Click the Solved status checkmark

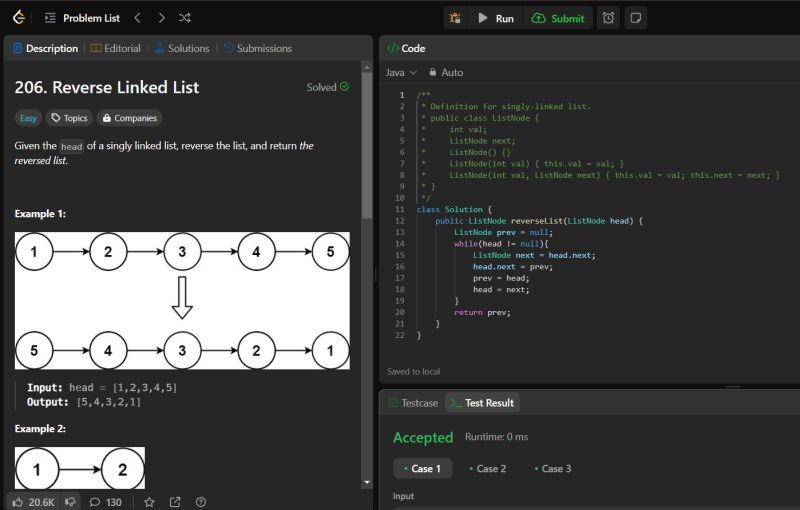point(344,87)
